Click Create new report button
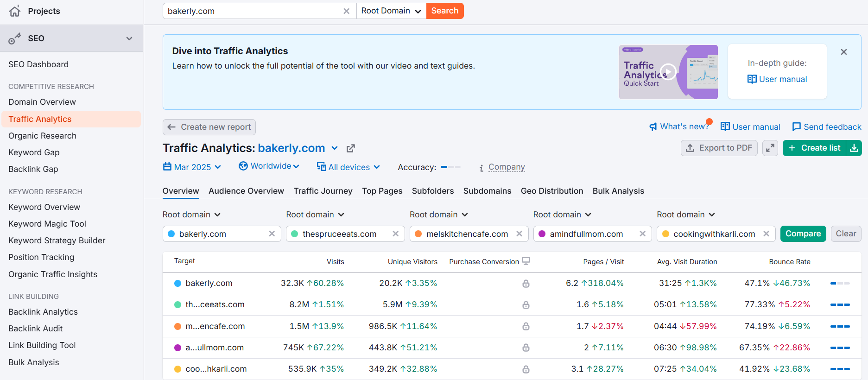868x380 pixels. tap(209, 127)
